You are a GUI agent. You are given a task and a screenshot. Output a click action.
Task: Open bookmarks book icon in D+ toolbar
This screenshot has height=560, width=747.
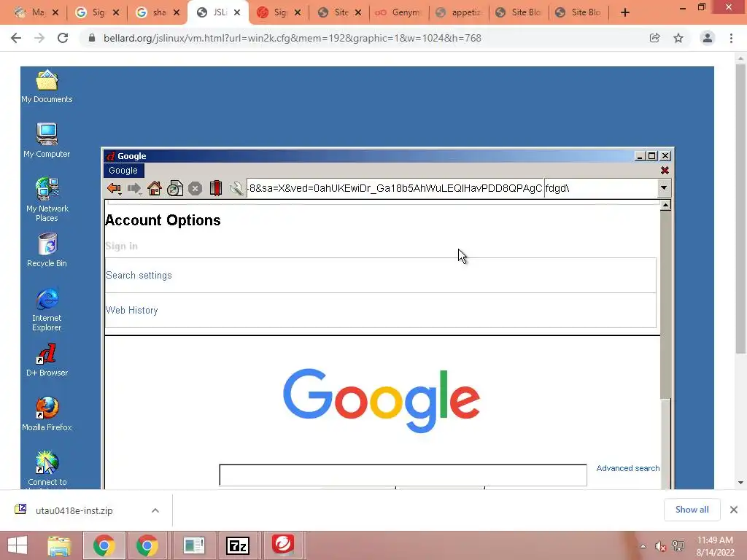coord(216,188)
